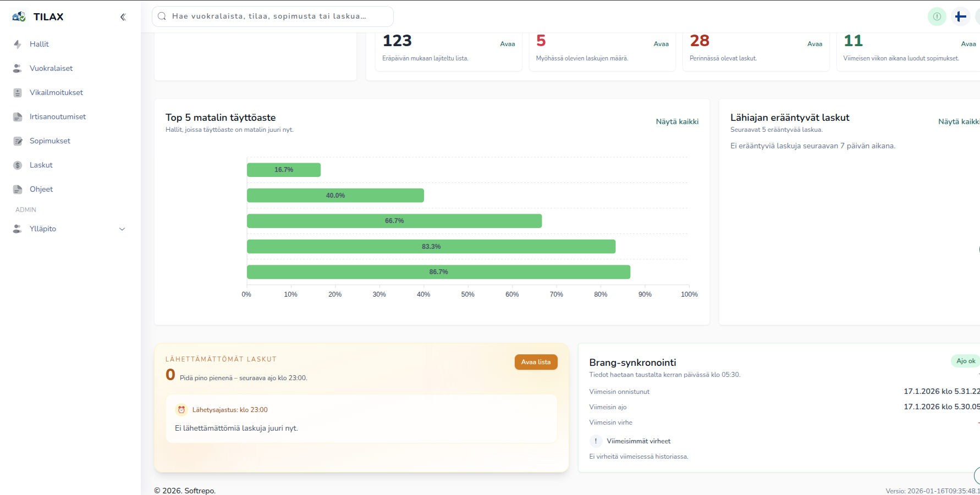980x495 pixels.
Task: Click the TILAX logo icon
Action: [19, 16]
